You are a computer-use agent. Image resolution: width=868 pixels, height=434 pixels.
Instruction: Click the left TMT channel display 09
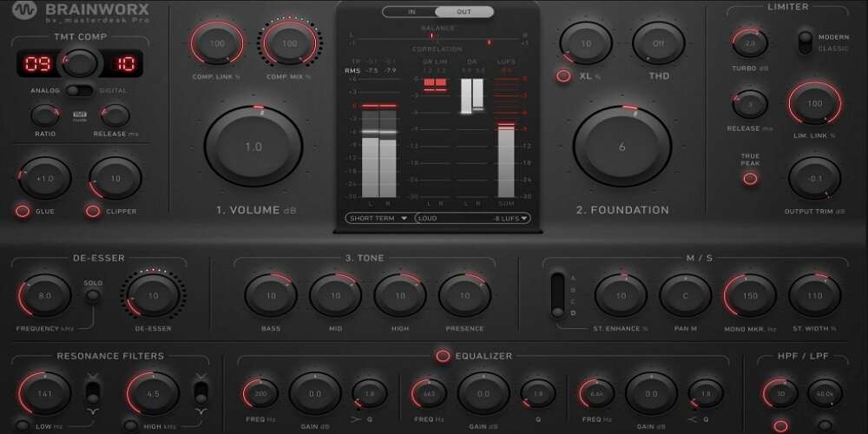(37, 63)
